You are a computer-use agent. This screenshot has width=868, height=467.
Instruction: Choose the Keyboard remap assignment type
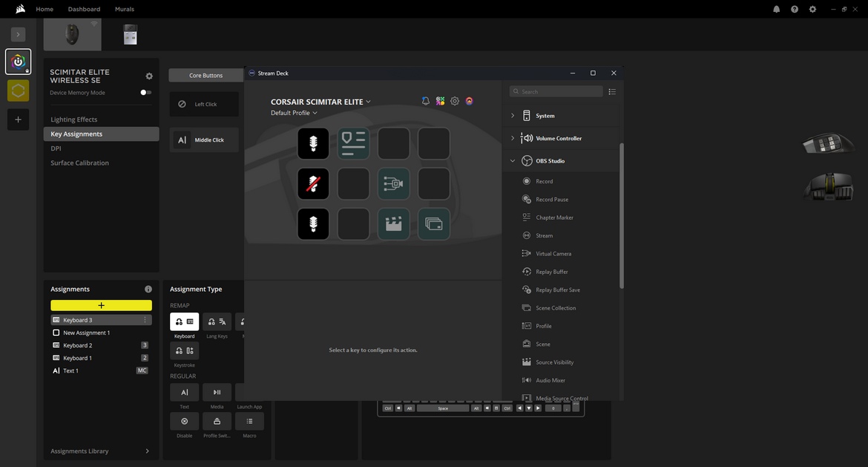click(184, 321)
